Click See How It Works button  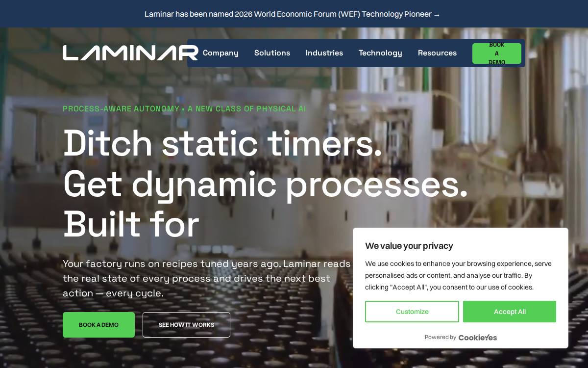point(186,325)
